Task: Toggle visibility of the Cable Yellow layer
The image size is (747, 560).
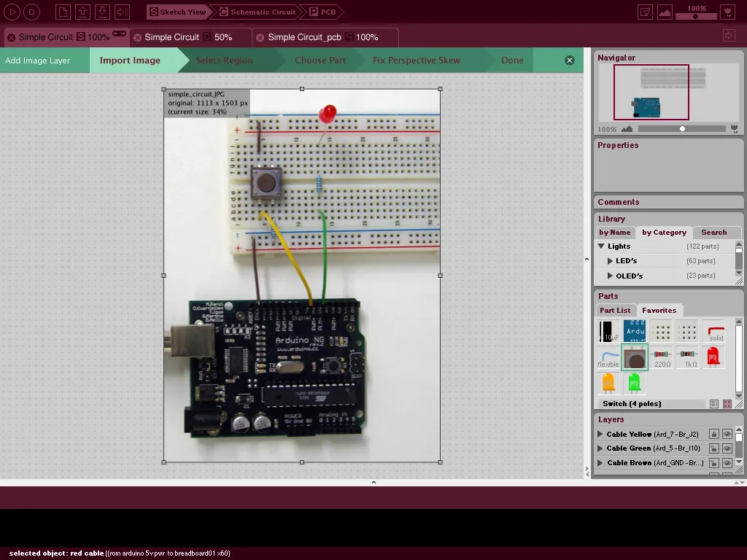Action: pyautogui.click(x=727, y=435)
